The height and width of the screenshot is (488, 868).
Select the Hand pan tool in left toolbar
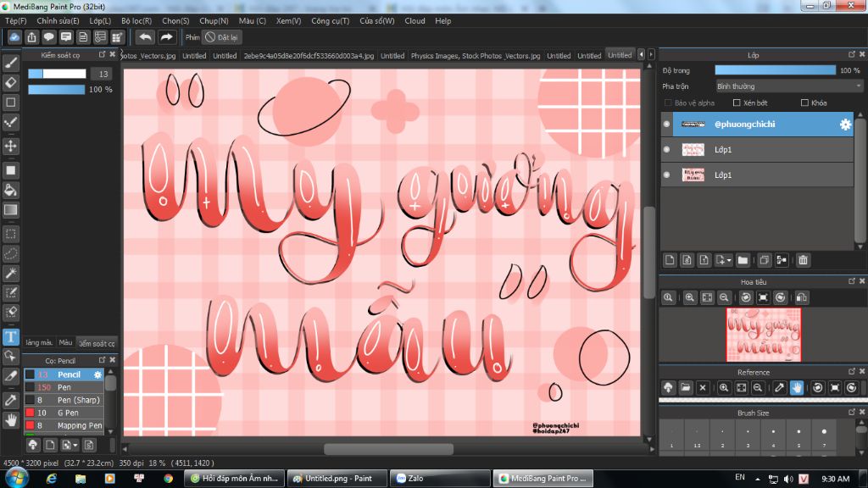(10, 420)
